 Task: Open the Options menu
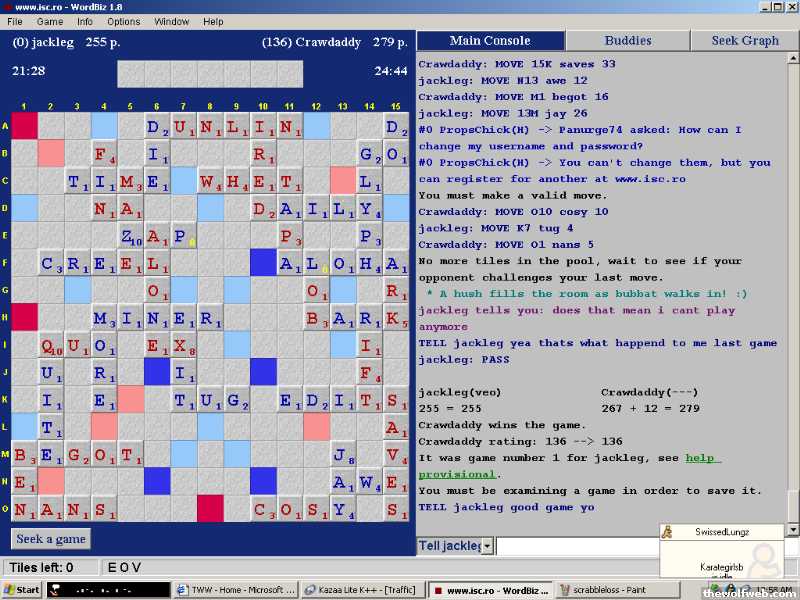pos(124,21)
